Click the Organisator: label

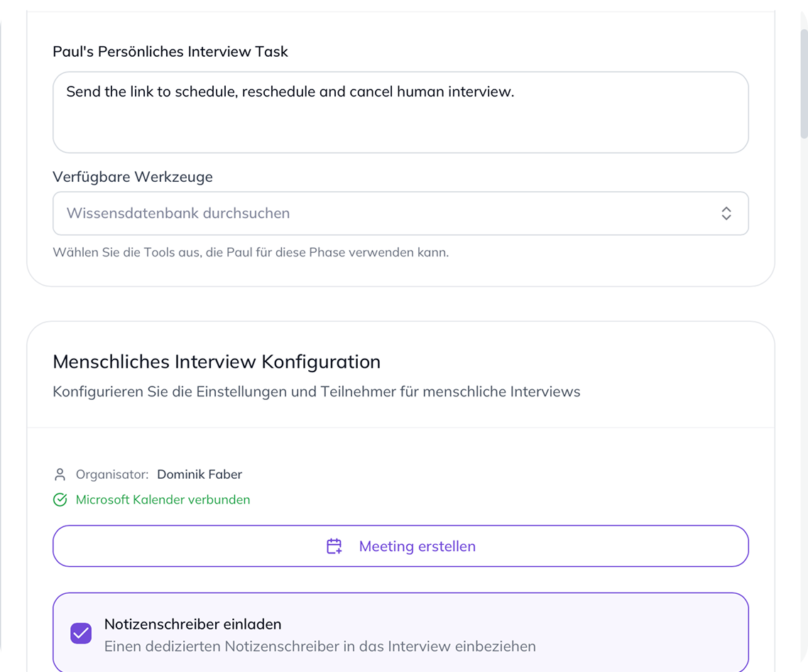coord(112,475)
